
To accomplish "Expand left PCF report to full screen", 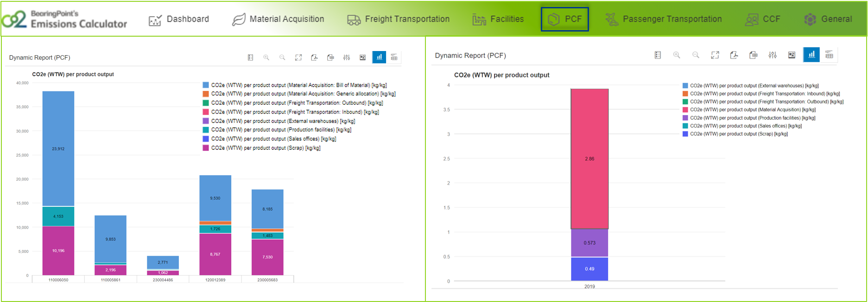I will click(x=298, y=58).
